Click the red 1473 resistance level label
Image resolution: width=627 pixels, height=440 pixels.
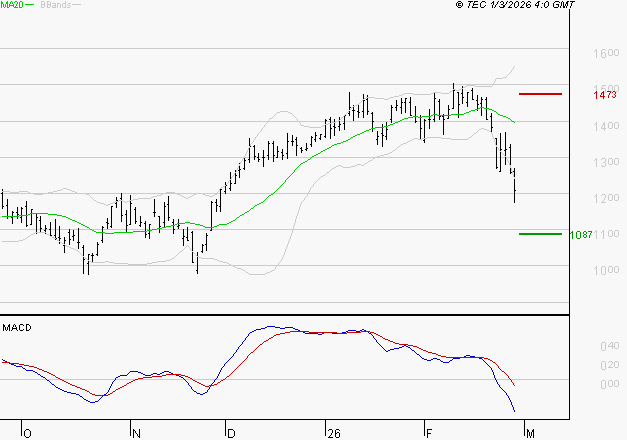[605, 95]
